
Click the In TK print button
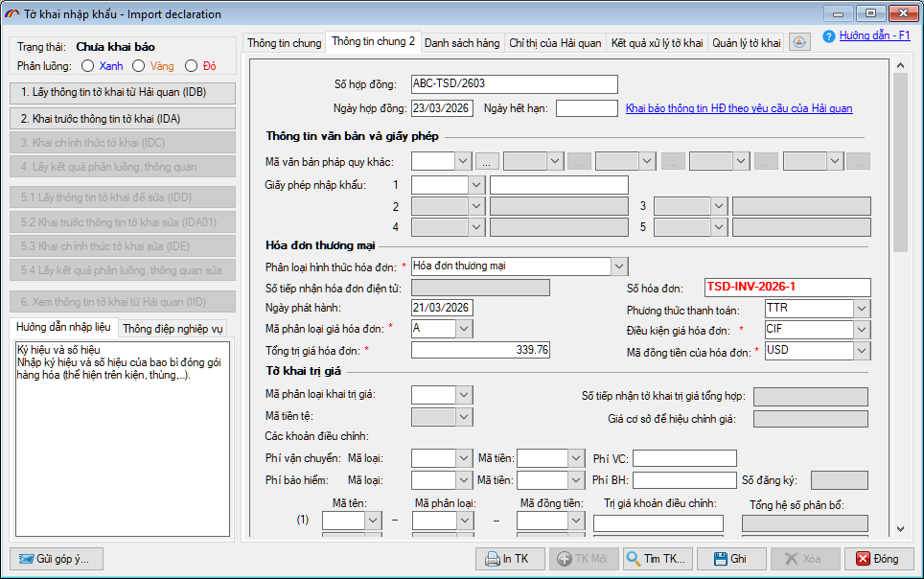(x=509, y=559)
